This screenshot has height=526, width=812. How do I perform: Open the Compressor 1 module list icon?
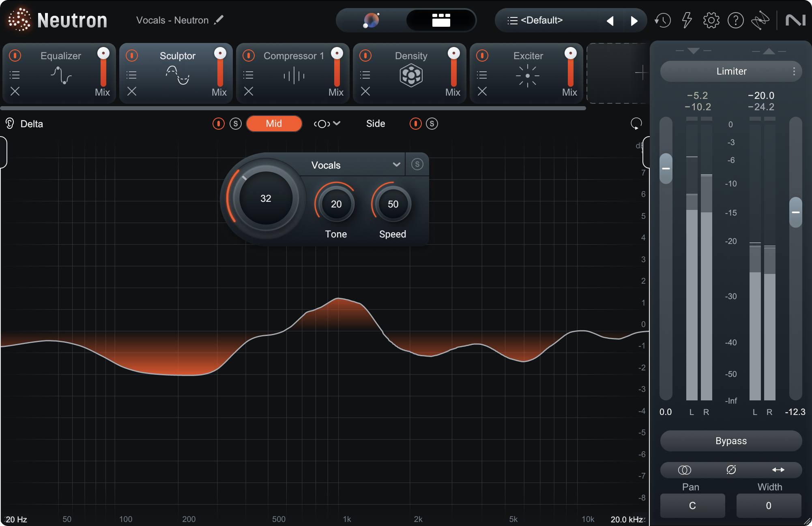248,75
